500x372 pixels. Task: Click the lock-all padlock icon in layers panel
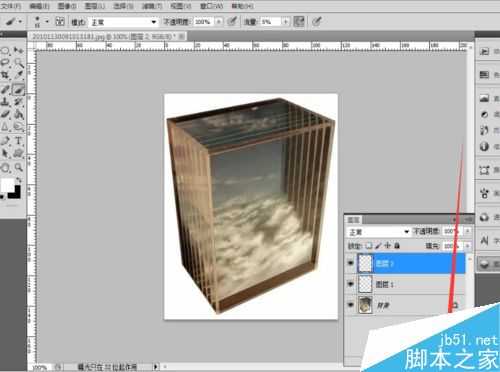tap(397, 246)
